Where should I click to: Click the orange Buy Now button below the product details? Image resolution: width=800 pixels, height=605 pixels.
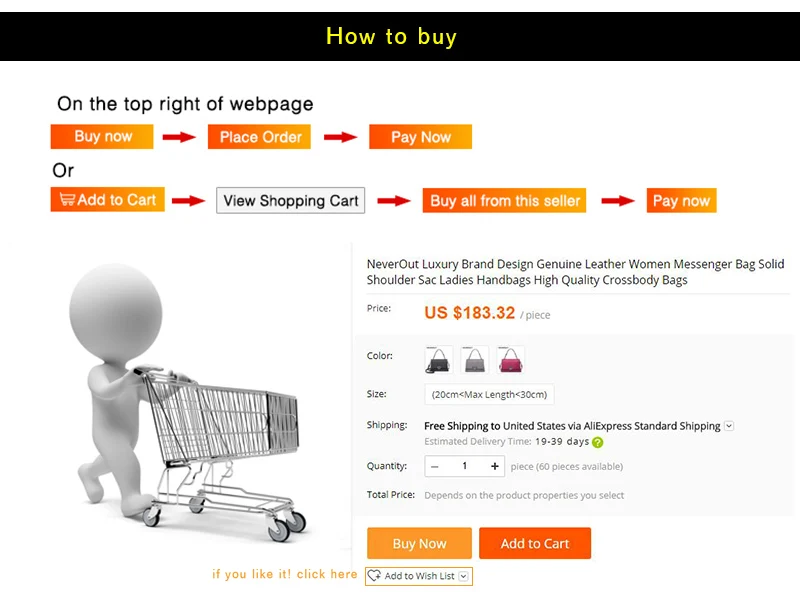pos(419,543)
